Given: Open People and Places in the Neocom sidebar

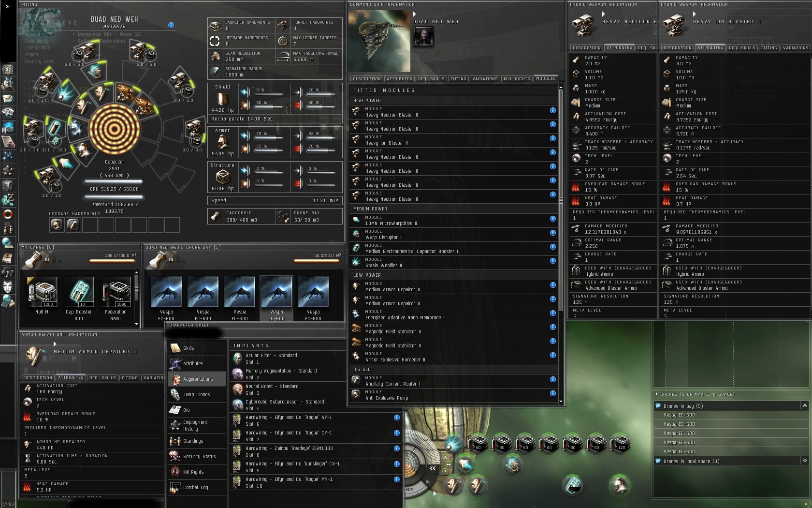Looking at the screenshot, I should (8, 84).
